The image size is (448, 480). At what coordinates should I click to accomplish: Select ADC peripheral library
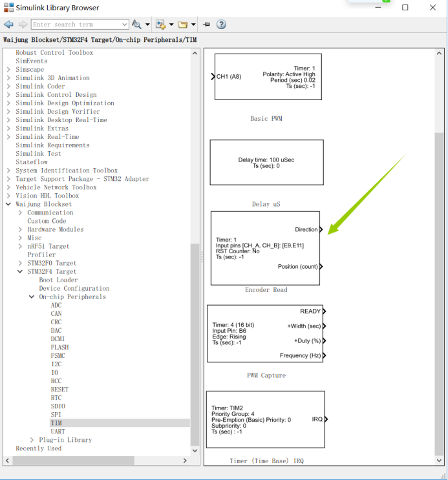56,305
